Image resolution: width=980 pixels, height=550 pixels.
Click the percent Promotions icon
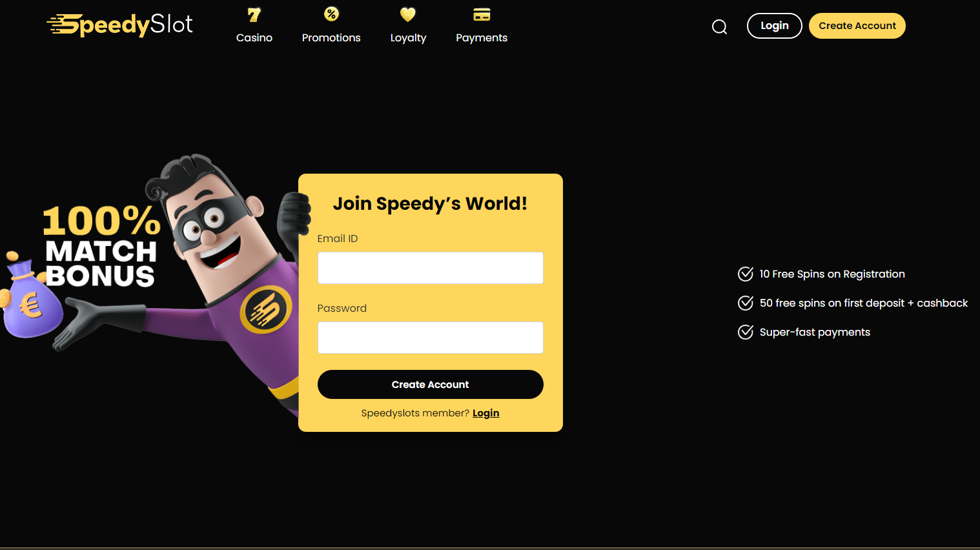331,14
